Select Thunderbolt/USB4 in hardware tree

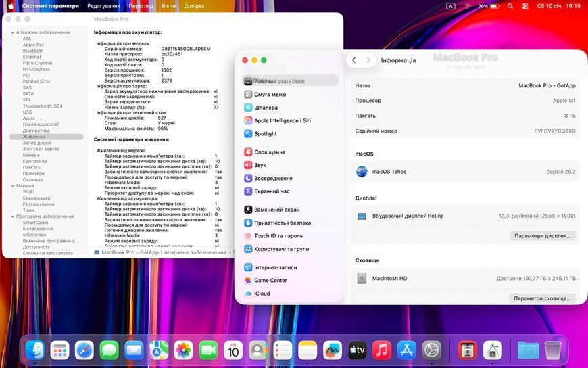click(x=43, y=106)
